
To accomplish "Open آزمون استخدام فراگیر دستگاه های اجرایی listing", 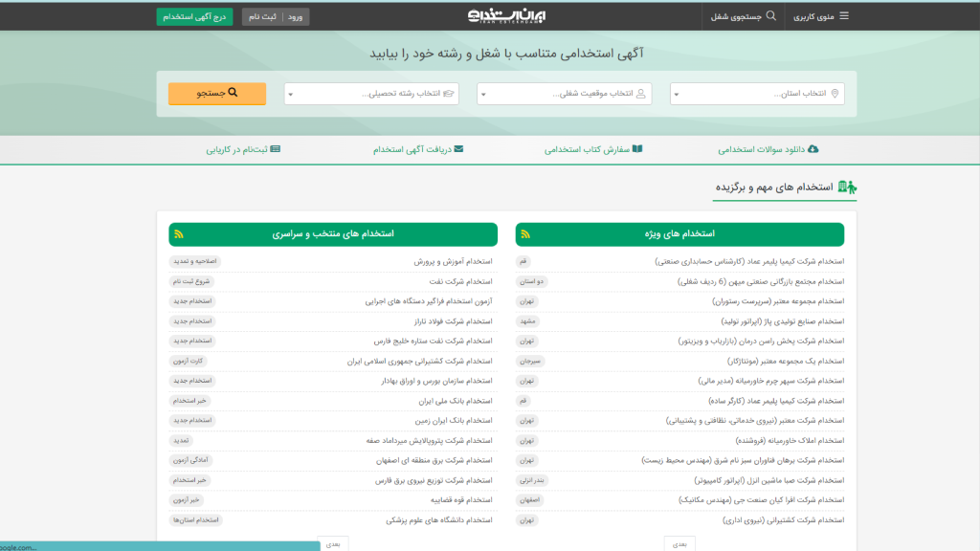I will (429, 301).
